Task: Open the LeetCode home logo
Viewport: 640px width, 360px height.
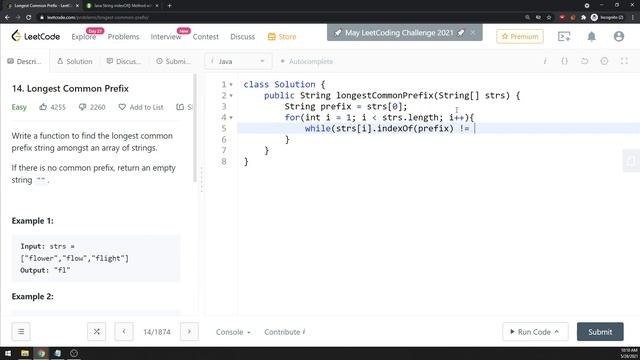Action: (36, 36)
